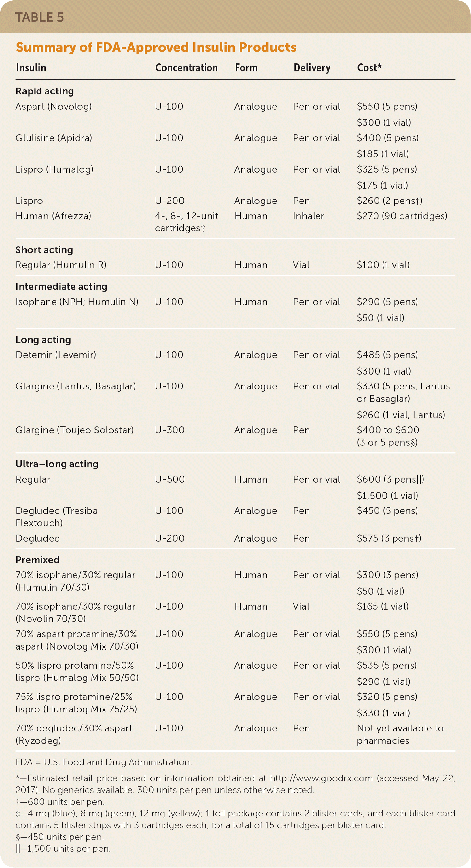Screen dimensions: 471x868
Task: Click the Cost* column header
Action: click(369, 68)
